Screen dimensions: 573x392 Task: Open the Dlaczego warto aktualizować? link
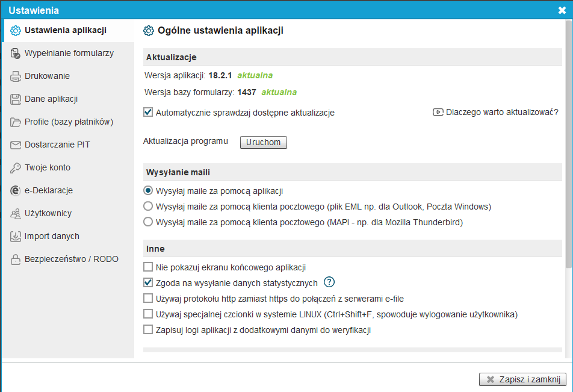[x=501, y=112]
